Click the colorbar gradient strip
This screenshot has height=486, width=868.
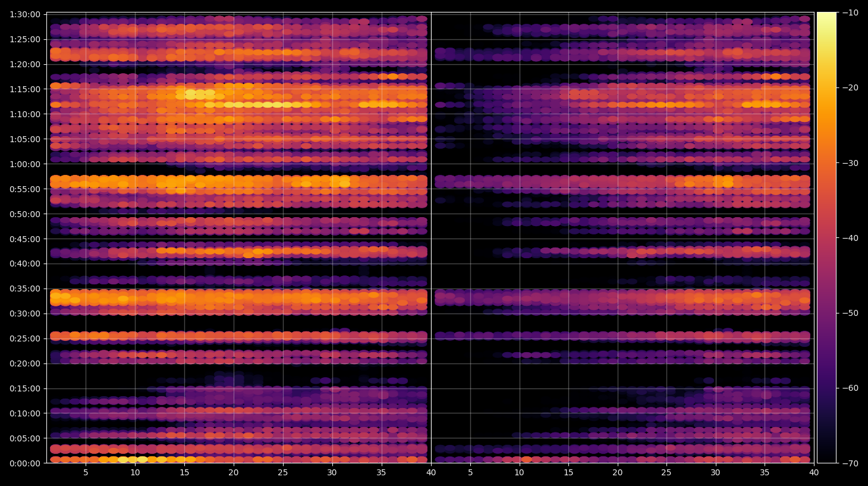[x=826, y=237]
